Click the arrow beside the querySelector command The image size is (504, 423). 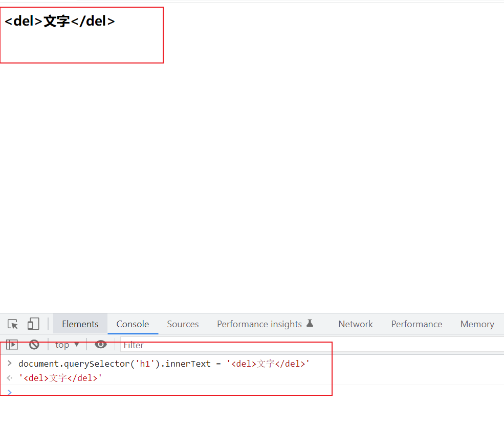click(9, 364)
